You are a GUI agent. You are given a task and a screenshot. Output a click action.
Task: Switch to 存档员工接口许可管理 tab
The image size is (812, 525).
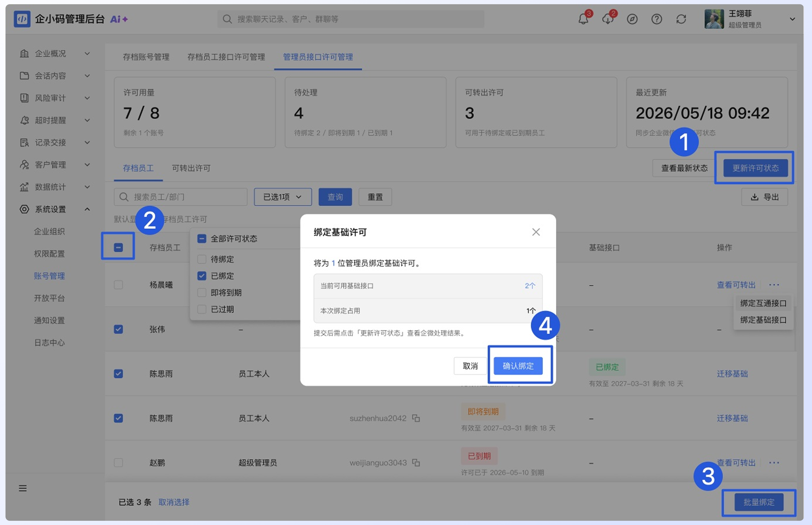[226, 57]
